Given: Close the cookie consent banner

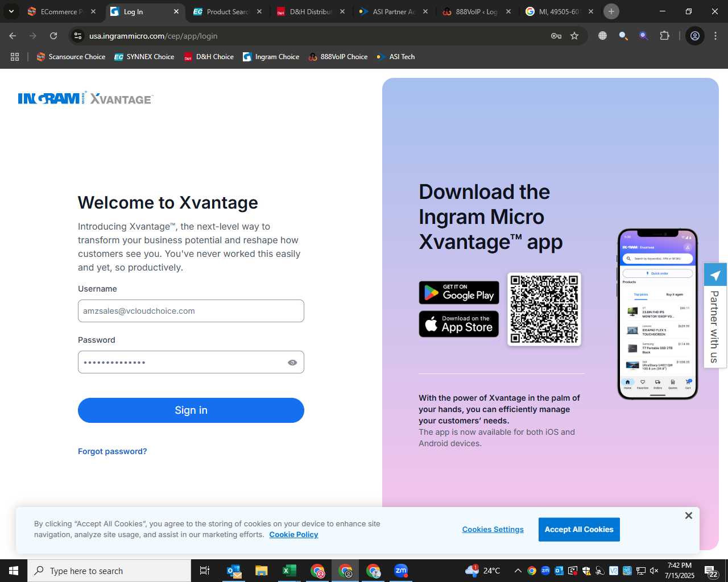Looking at the screenshot, I should tap(688, 516).
